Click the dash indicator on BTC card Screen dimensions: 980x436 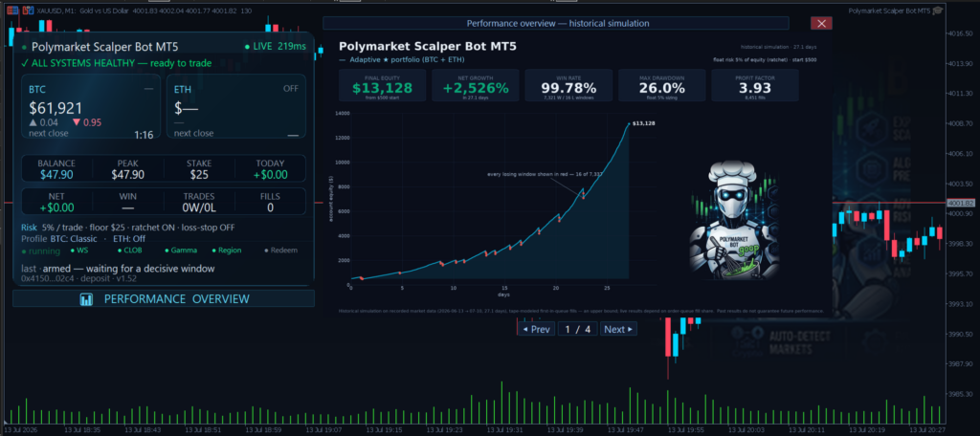(x=148, y=89)
